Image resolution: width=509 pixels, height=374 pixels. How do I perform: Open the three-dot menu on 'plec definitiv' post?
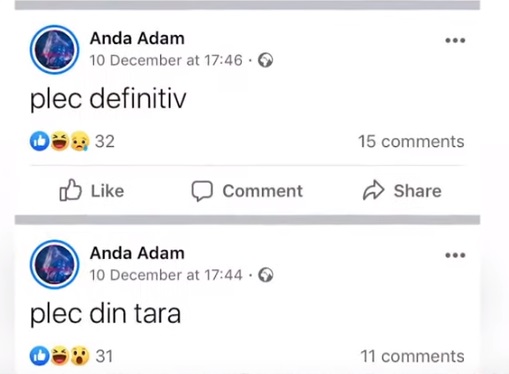(455, 40)
